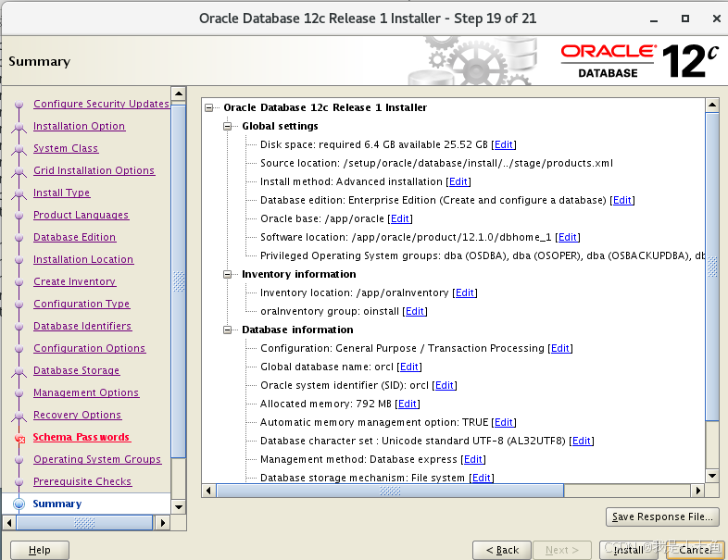Click the Install button
This screenshot has height=560, width=728.
(628, 550)
